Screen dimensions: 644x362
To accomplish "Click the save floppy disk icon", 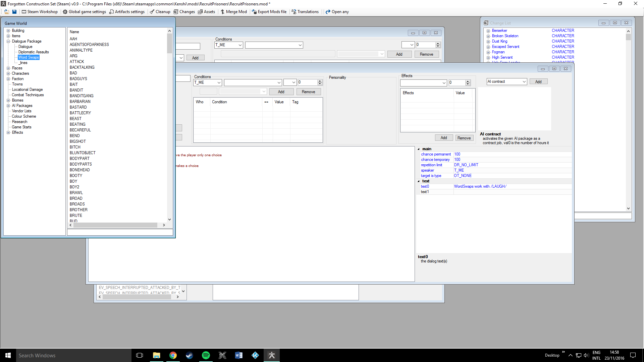I will [14, 12].
